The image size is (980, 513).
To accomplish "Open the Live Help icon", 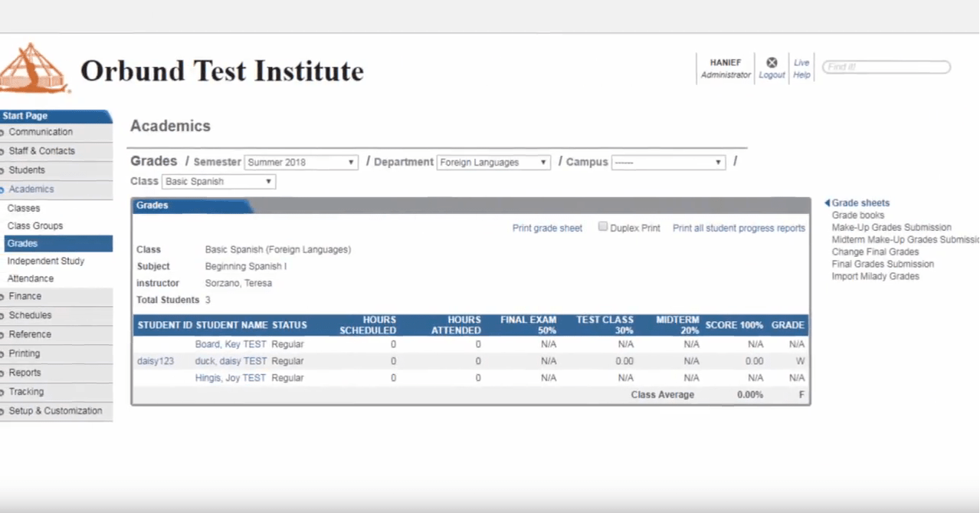I will pos(801,67).
